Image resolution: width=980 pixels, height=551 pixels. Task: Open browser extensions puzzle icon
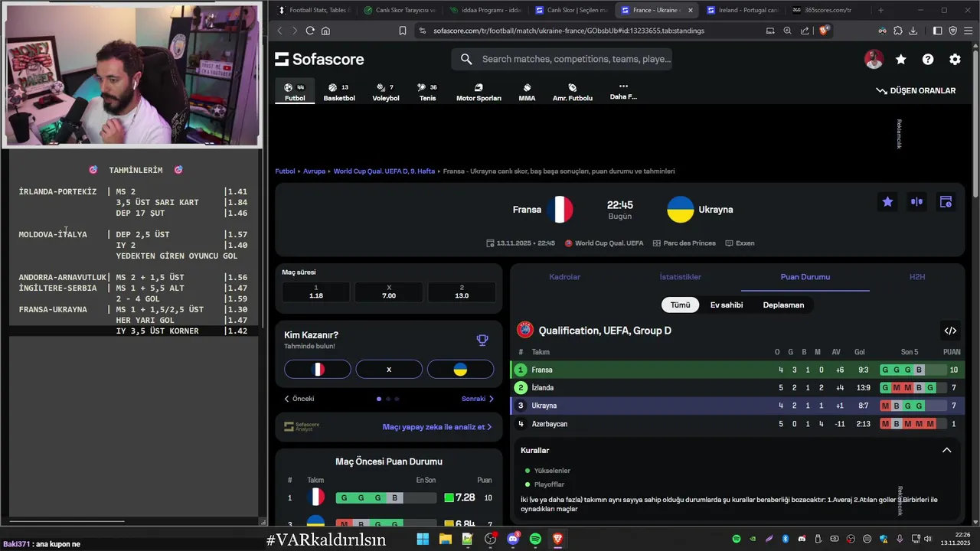coord(897,31)
